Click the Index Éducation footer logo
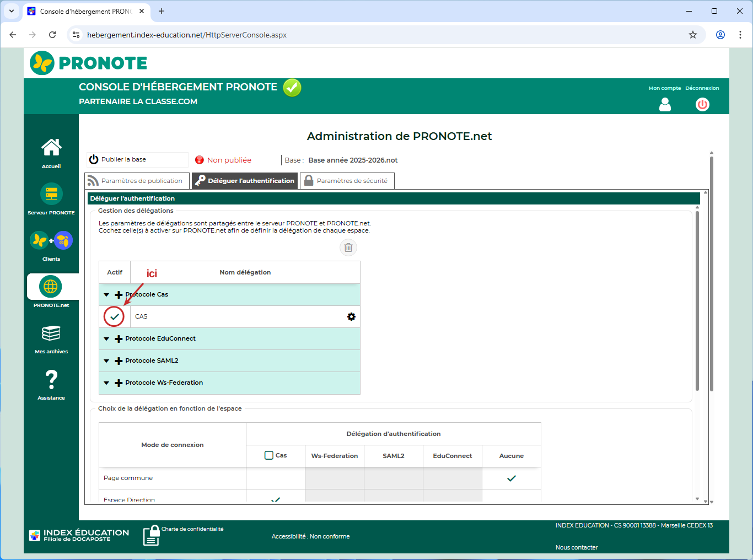This screenshot has height=560, width=753. point(79,535)
